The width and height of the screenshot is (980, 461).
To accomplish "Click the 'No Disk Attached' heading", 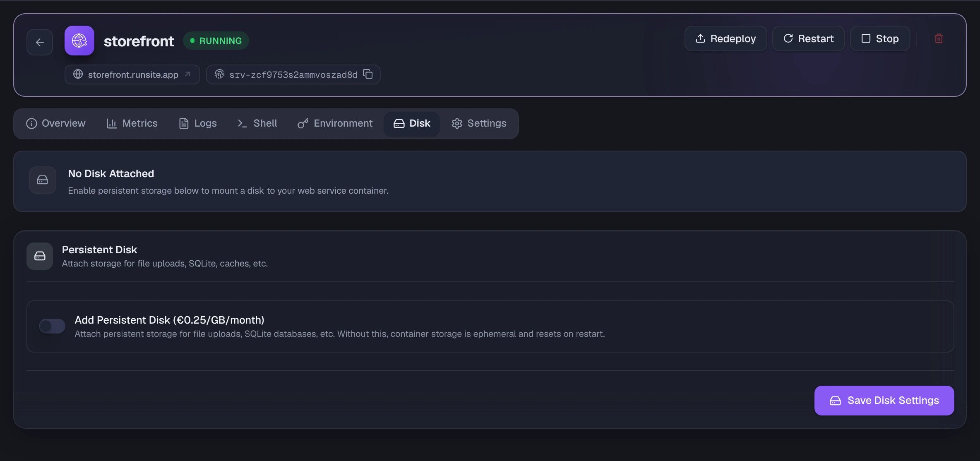I will [x=111, y=173].
